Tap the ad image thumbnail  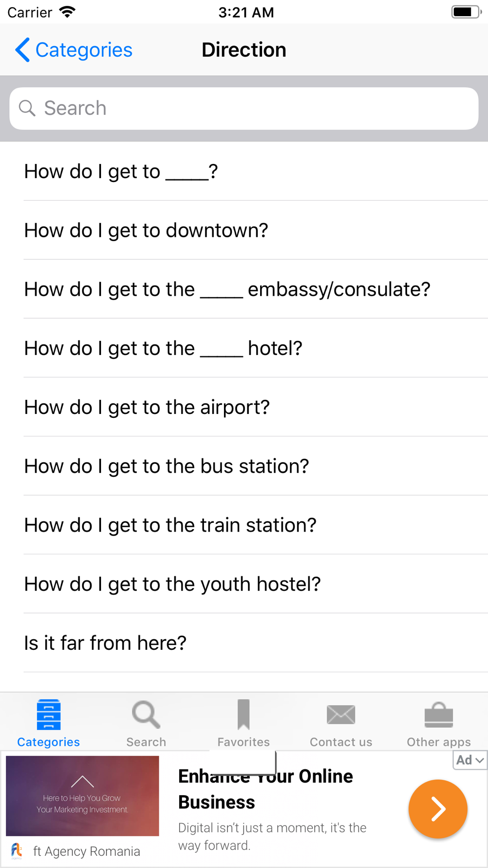click(82, 796)
